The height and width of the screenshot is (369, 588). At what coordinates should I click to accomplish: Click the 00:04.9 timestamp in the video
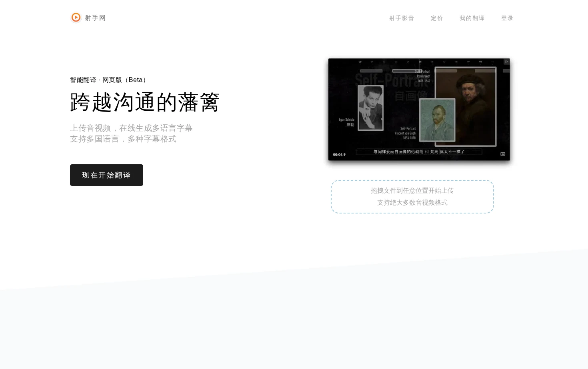click(339, 155)
